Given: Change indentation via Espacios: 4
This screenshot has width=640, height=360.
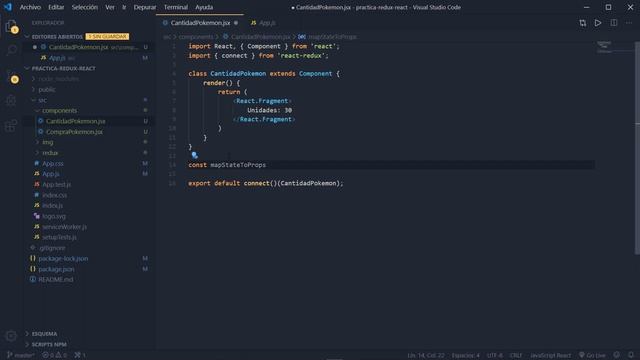Looking at the screenshot, I should pos(466,356).
